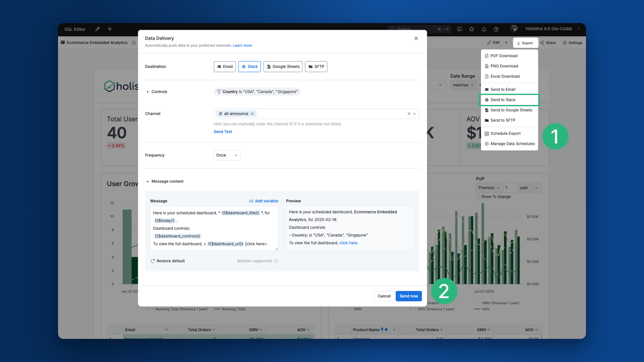644x362 pixels.
Task: Click into the Message text area
Action: [214, 228]
